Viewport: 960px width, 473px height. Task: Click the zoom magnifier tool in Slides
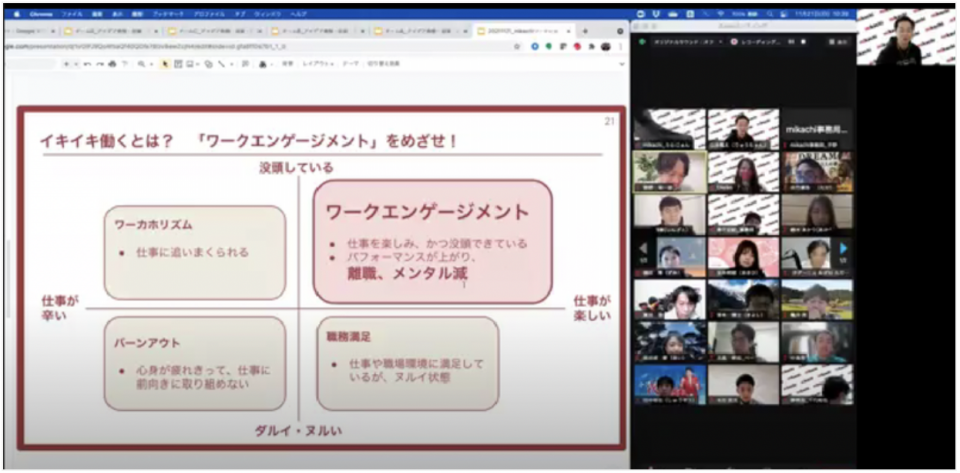point(141,64)
